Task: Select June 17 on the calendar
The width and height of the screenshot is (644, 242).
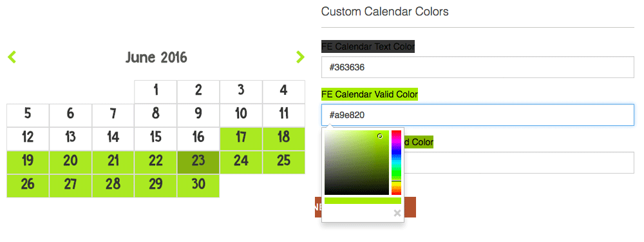Action: [x=241, y=139]
